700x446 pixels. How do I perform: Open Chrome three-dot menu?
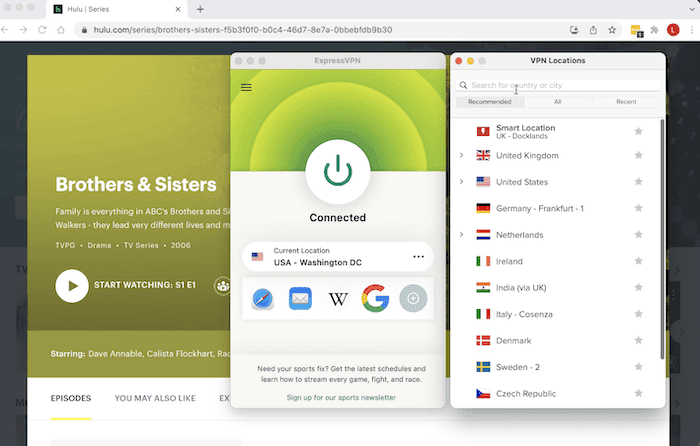[x=692, y=30]
